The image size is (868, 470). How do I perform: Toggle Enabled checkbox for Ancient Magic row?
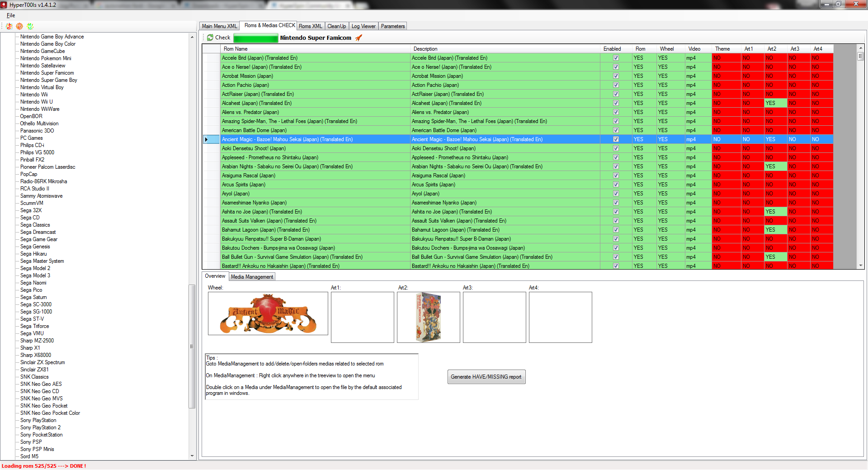616,139
